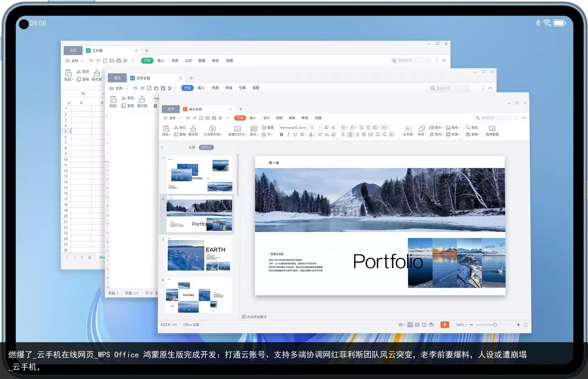The height and width of the screenshot is (379, 588).
Task: Collapse the presentation ribbon with the chevron
Action: tap(523, 118)
